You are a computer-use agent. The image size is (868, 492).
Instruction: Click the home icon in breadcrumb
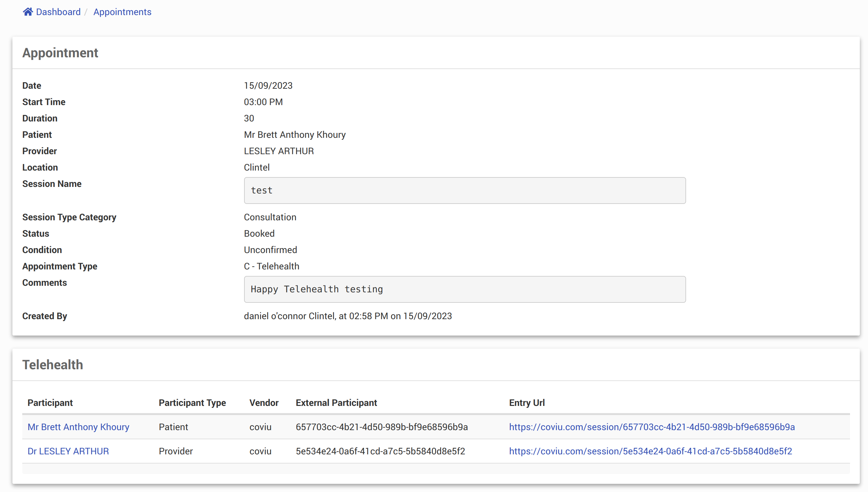[x=28, y=12]
